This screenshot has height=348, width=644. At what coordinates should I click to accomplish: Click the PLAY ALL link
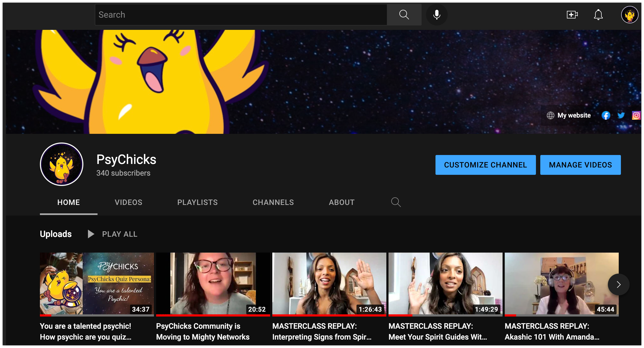click(120, 234)
